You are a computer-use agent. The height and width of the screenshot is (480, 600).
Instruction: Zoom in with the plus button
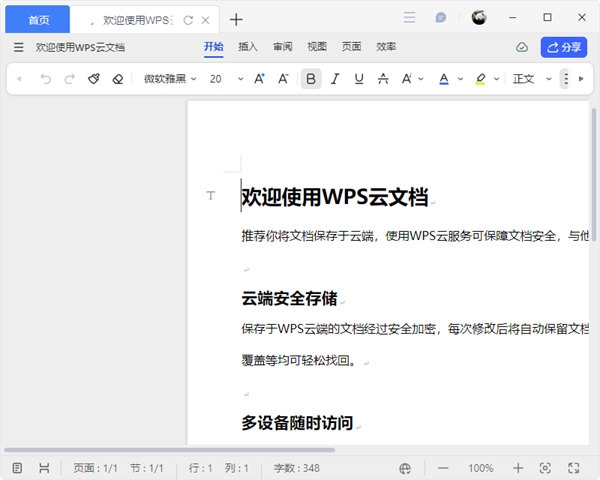click(518, 468)
